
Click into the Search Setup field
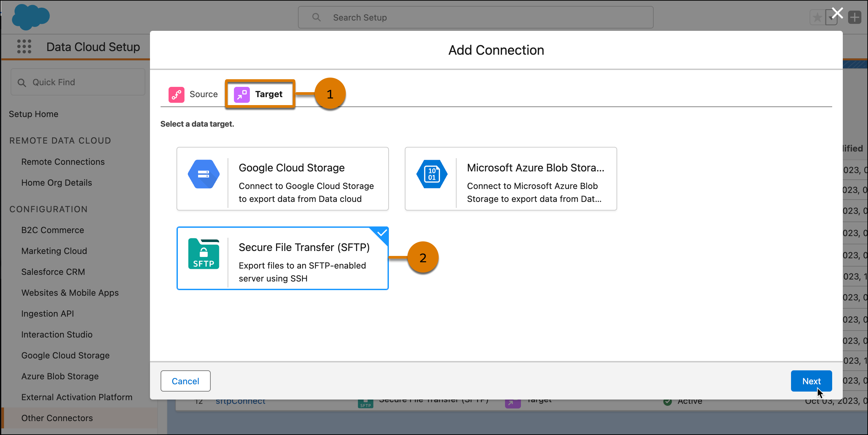(475, 17)
